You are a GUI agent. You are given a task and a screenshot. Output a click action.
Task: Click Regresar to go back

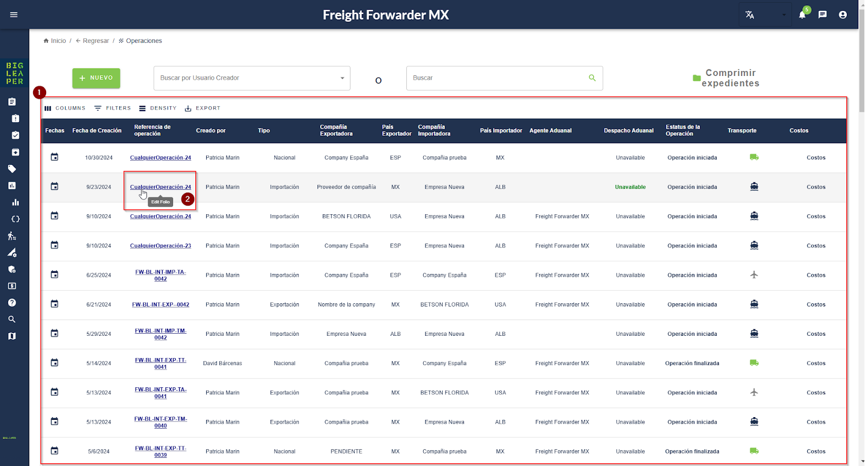[92, 41]
